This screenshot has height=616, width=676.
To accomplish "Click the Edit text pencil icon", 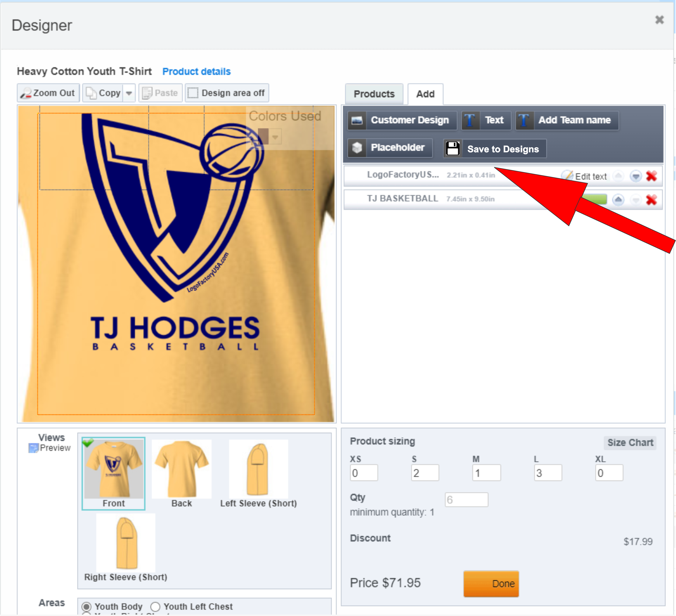I will 567,175.
